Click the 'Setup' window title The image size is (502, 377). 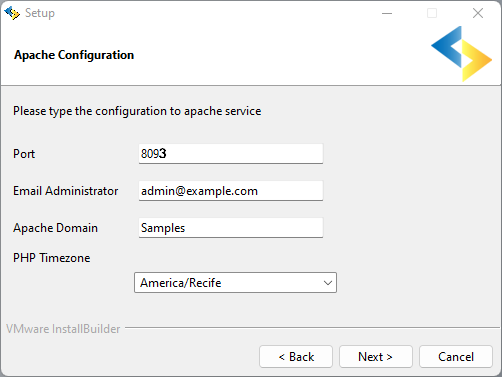(x=40, y=13)
